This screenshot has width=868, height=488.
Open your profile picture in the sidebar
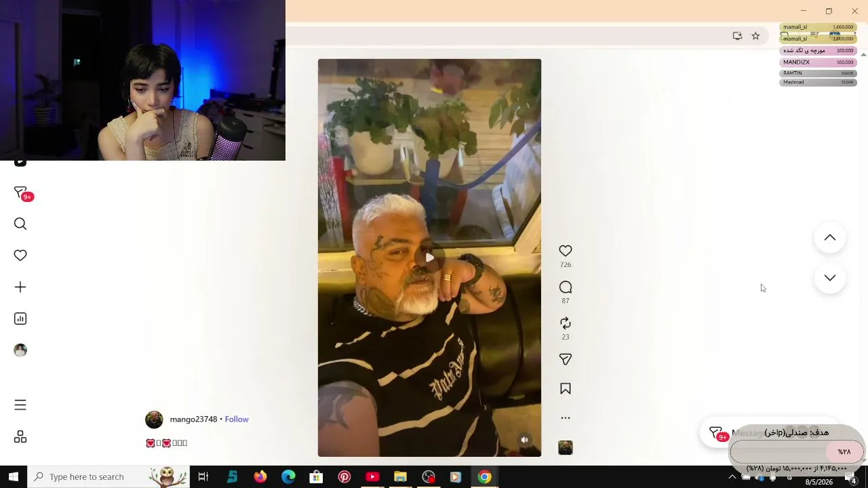click(20, 350)
